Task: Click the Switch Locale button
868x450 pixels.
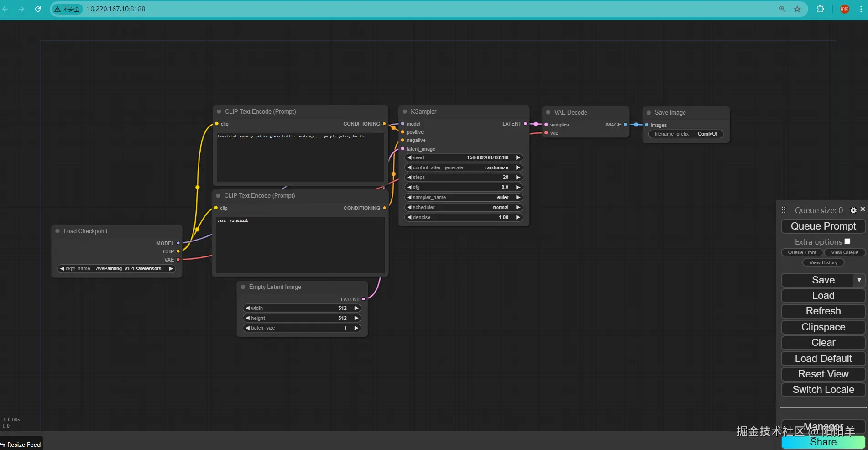Action: pos(823,390)
